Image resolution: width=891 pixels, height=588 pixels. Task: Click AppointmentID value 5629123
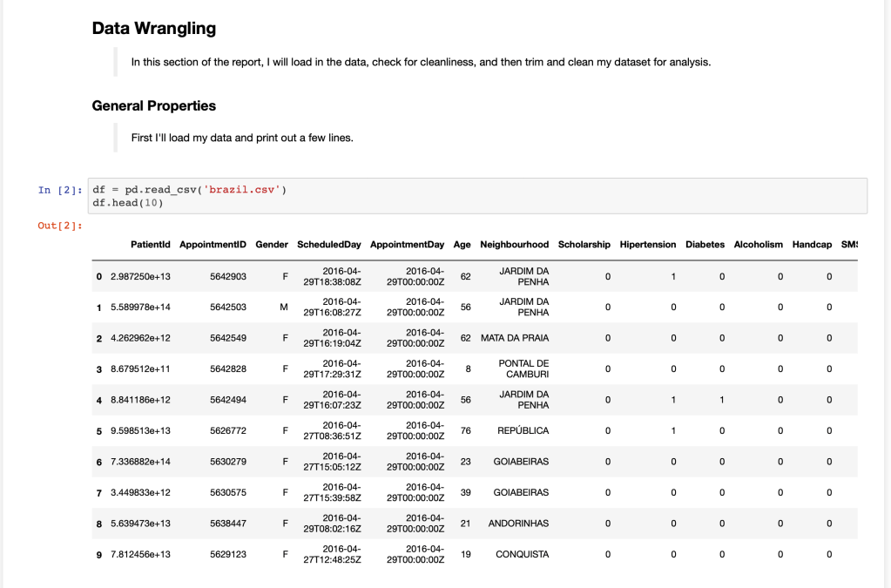(228, 554)
